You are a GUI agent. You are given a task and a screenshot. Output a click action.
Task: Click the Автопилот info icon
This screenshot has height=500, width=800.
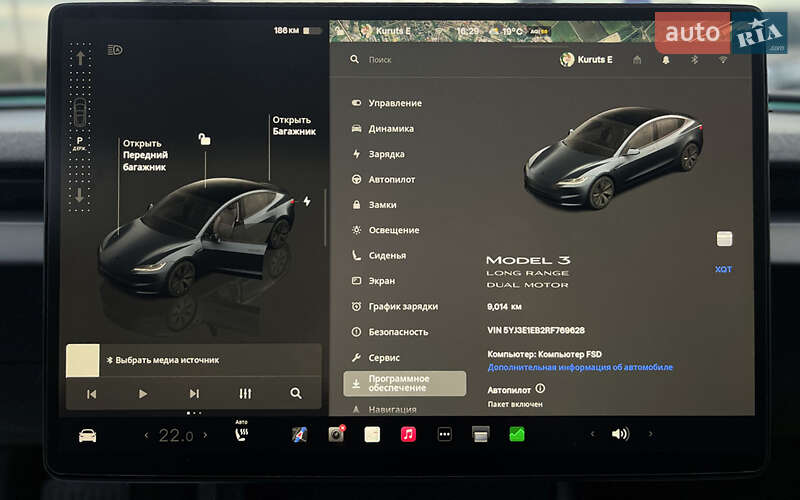(540, 389)
